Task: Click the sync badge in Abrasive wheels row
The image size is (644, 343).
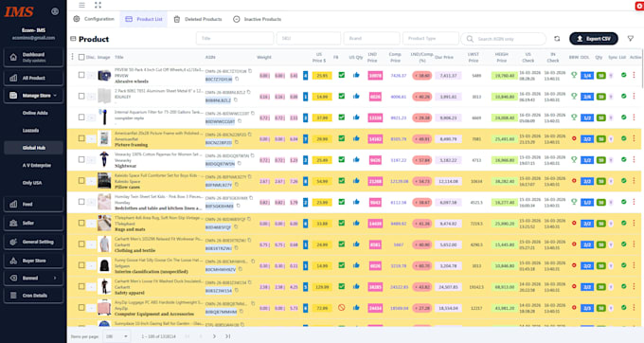Action: 611,76
